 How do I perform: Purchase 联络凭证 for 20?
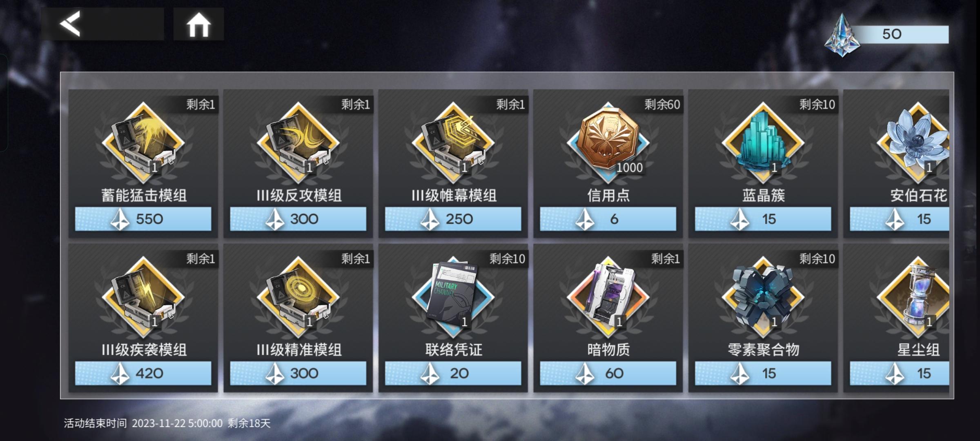click(x=453, y=373)
